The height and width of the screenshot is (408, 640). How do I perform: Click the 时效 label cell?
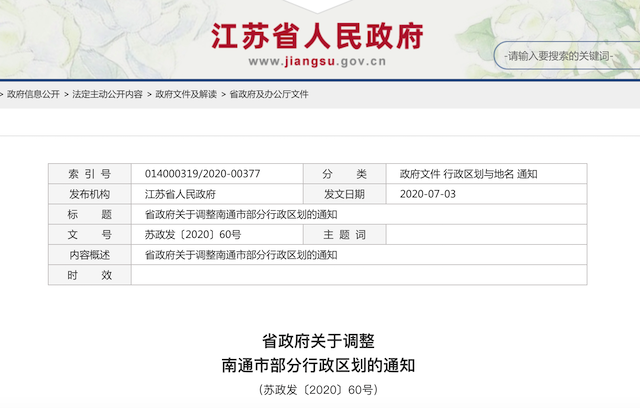point(90,275)
